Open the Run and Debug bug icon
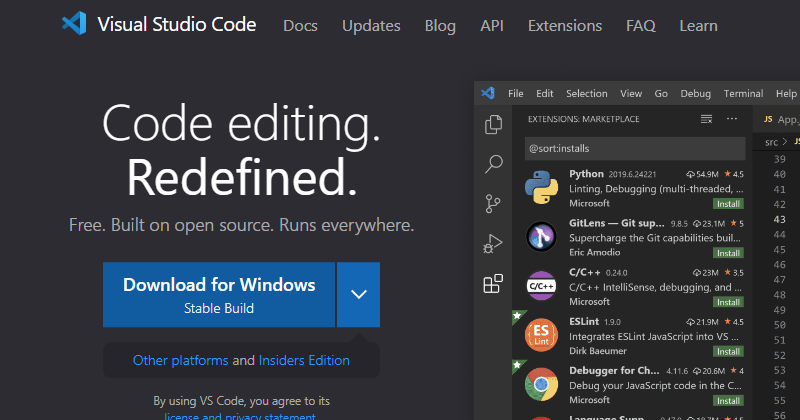Screen dimensions: 800x420 click(493, 243)
